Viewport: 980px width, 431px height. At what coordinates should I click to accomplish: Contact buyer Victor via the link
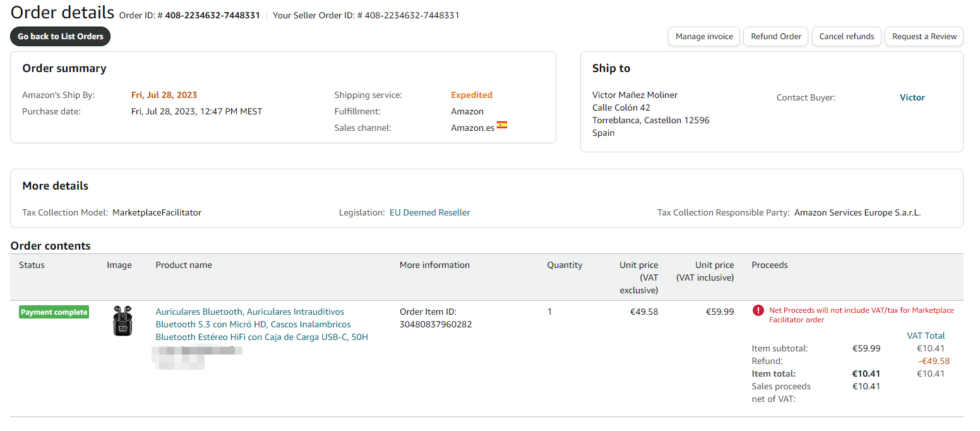pyautogui.click(x=912, y=97)
